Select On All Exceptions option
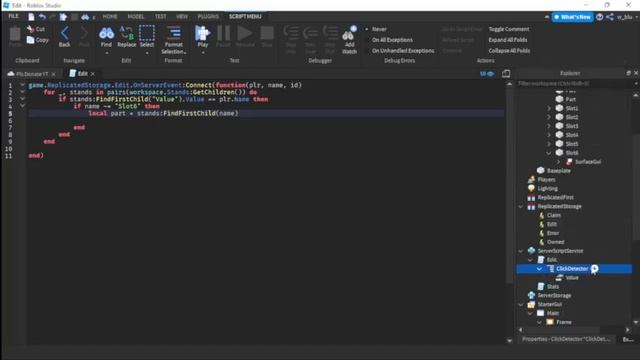640x360 pixels. (392, 40)
